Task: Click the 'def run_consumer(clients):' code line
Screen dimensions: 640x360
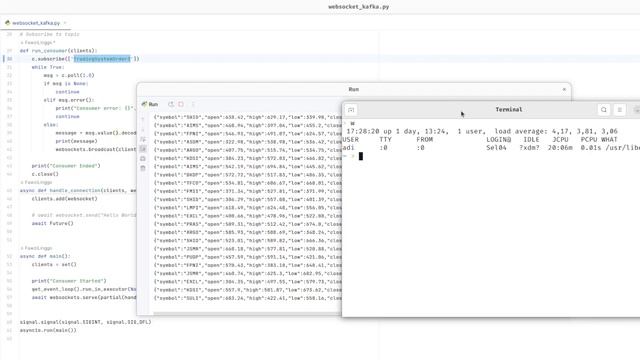Action: (x=58, y=51)
